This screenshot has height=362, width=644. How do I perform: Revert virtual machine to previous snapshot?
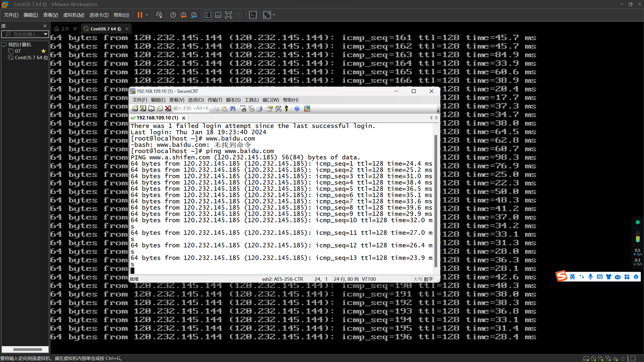pyautogui.click(x=183, y=15)
